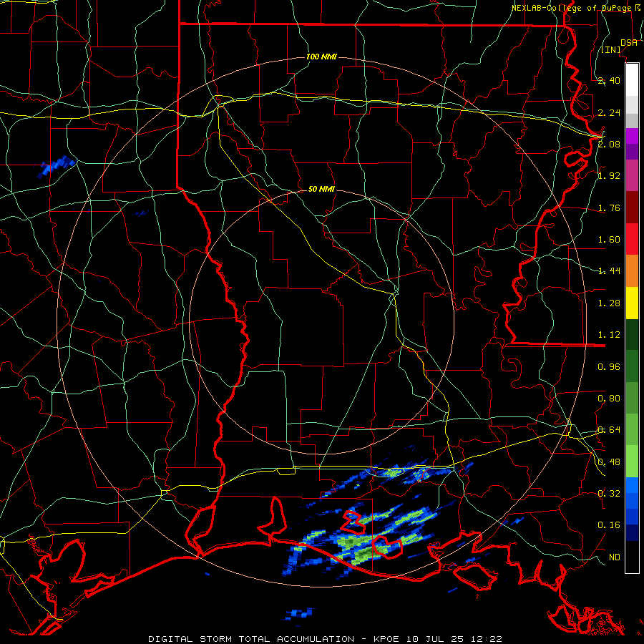Click the 2.40 legend value
Screen dimensions: 644x644
tap(609, 80)
